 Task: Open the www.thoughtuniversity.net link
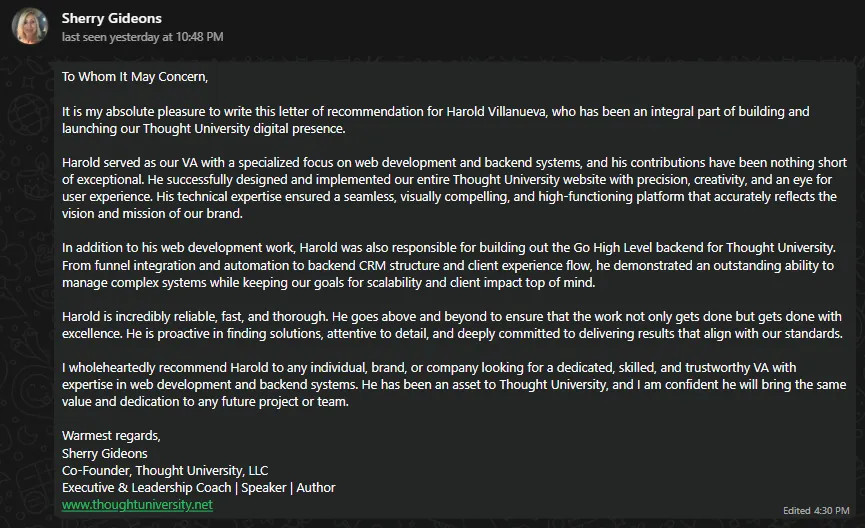[137, 504]
